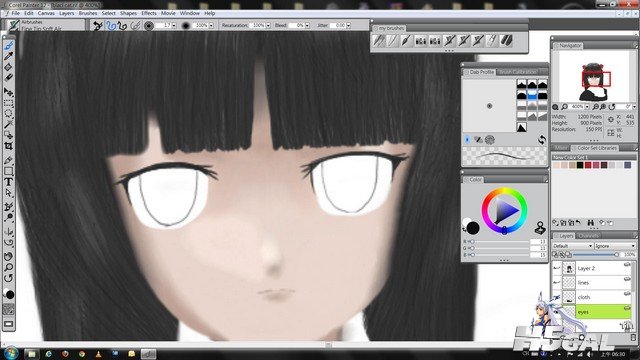Select the Rectangular Selection tool
The height and width of the screenshot is (360, 640).
9,103
